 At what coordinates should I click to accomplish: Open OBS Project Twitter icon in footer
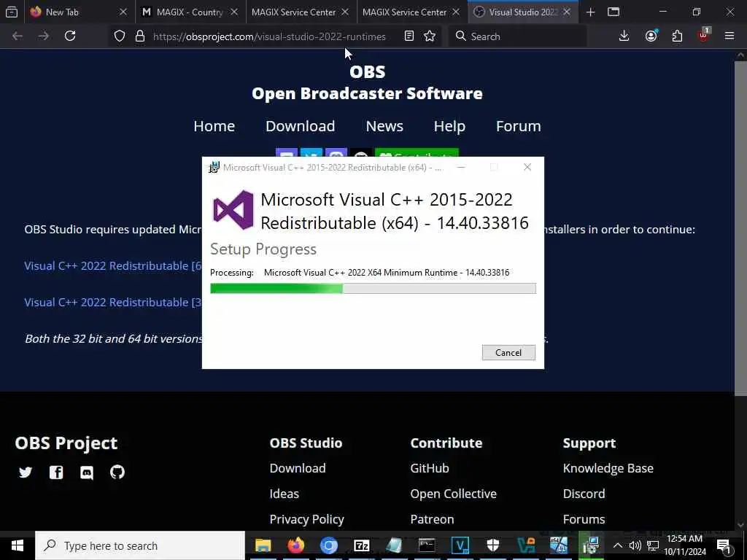point(26,472)
